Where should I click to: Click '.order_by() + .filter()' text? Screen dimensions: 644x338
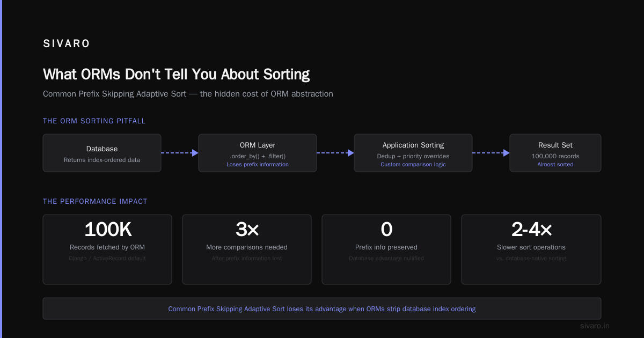pos(258,156)
